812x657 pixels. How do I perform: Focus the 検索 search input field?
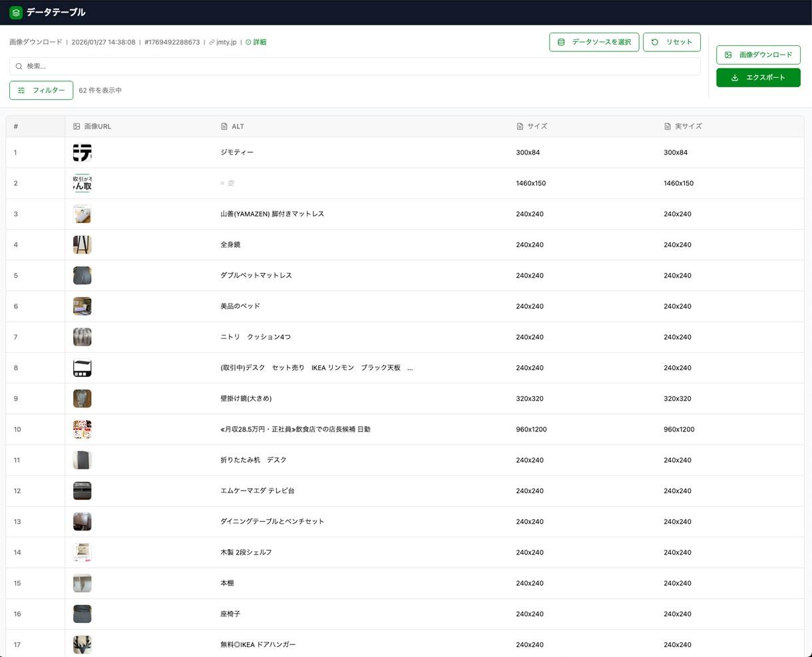[x=355, y=66]
